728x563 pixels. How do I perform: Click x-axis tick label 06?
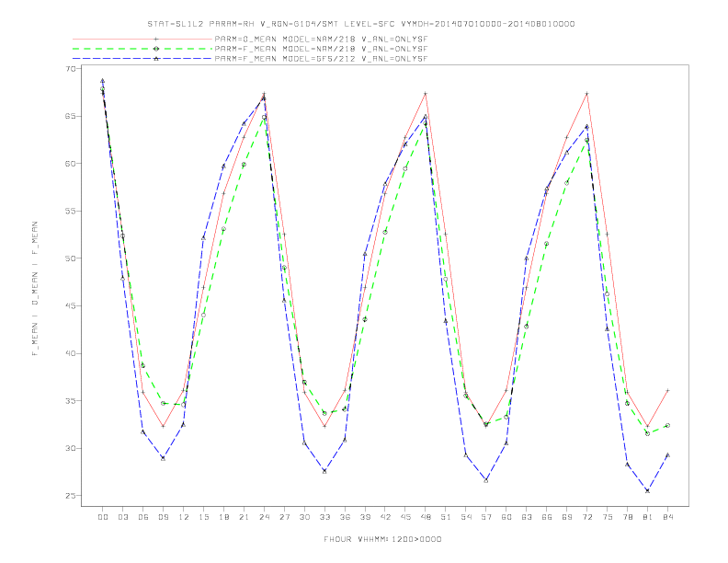[x=143, y=517]
